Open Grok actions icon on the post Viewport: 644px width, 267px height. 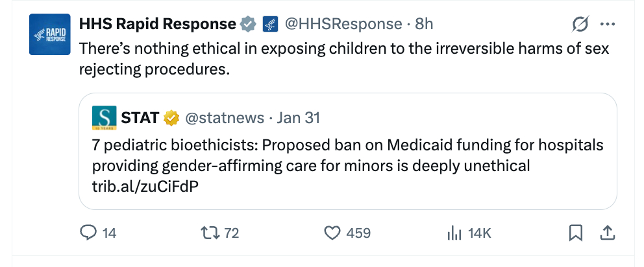(580, 25)
